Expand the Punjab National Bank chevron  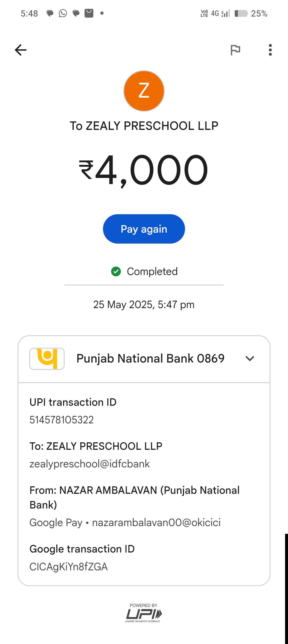250,359
